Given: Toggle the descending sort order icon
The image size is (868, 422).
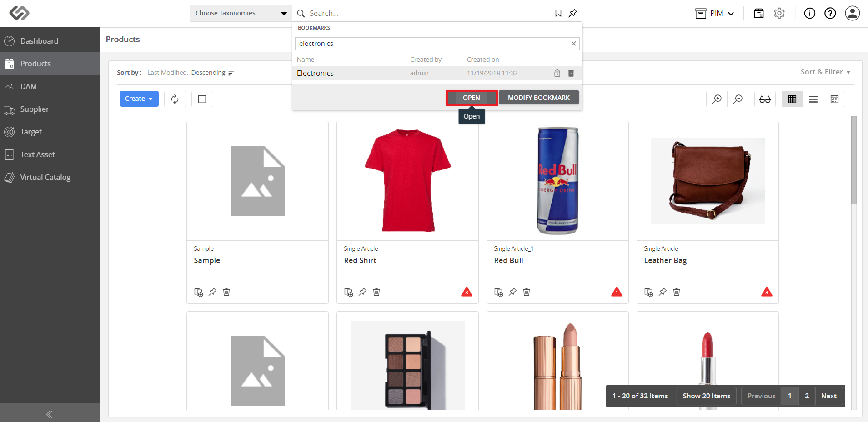Looking at the screenshot, I should point(231,73).
